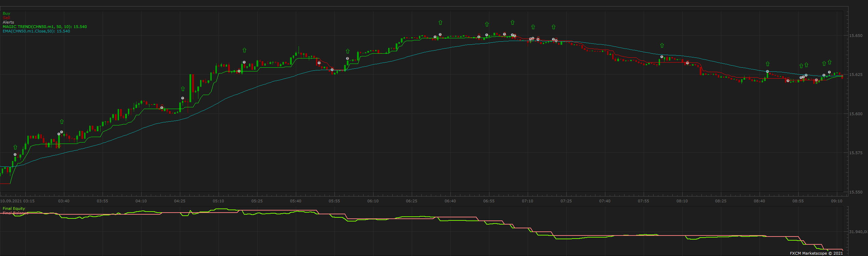
Task: Select the MAGIC TREND indicator label
Action: tap(45, 27)
